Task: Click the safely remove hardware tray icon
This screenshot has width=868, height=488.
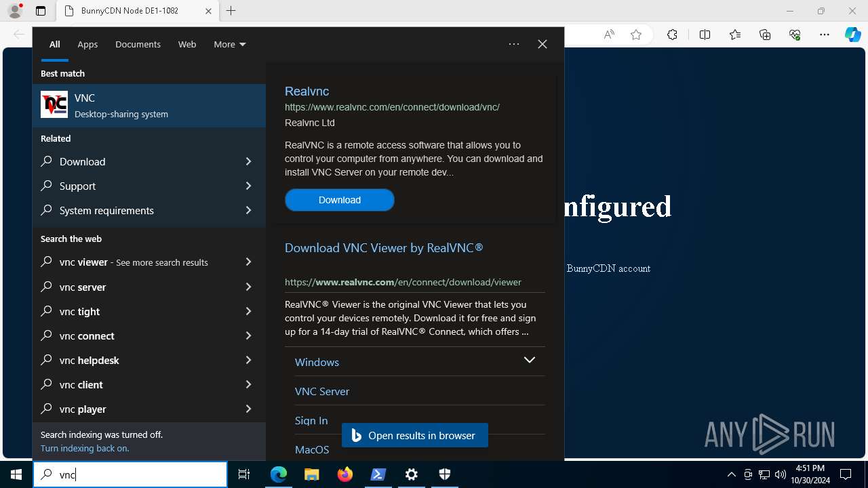Action: (748, 474)
